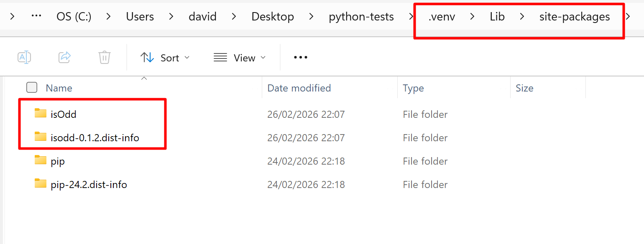Click the View layout icon
Viewport: 644px width, 244px height.
pos(220,57)
